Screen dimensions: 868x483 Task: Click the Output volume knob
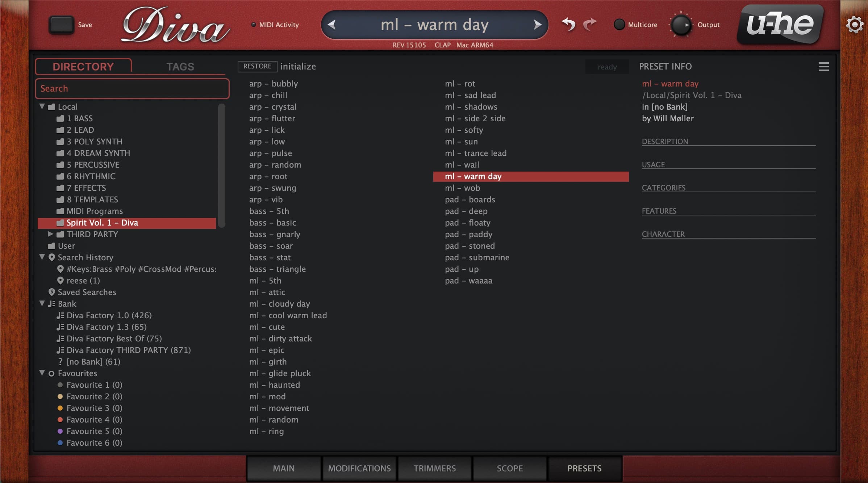(x=680, y=25)
